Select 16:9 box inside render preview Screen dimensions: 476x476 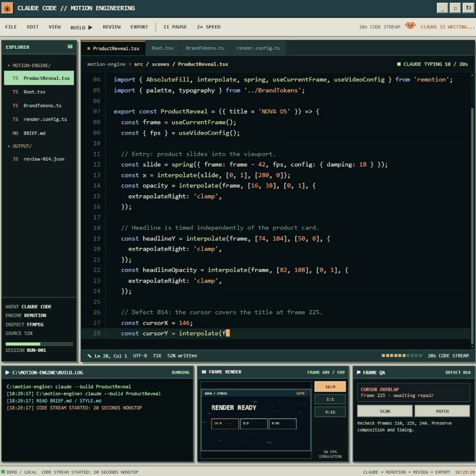(225, 424)
